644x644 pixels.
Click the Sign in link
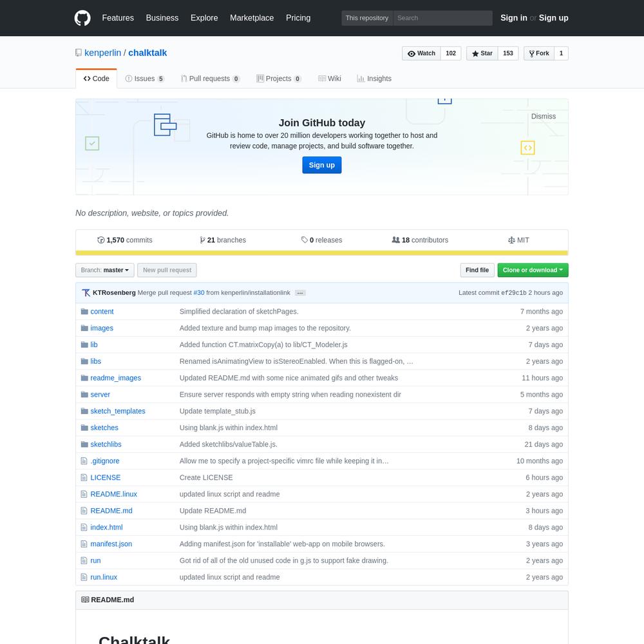click(x=514, y=18)
